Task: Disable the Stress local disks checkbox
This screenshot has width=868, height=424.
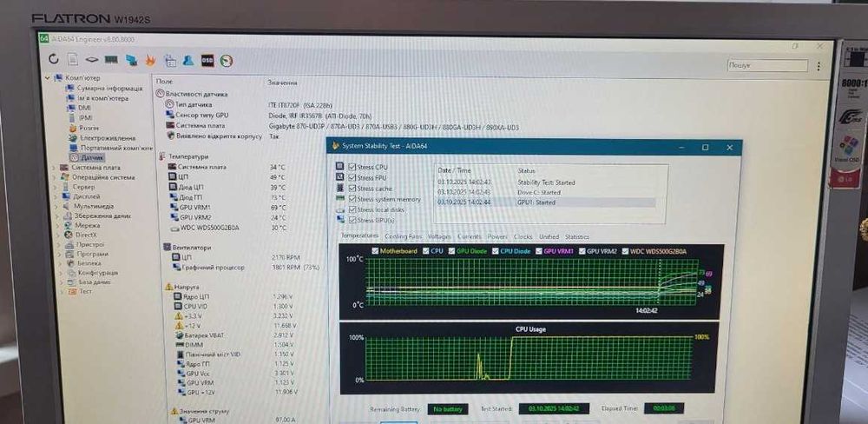Action: pos(352,209)
